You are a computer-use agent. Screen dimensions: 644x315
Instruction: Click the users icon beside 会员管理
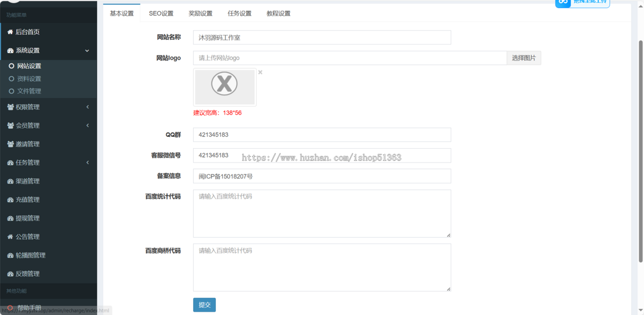click(11, 126)
